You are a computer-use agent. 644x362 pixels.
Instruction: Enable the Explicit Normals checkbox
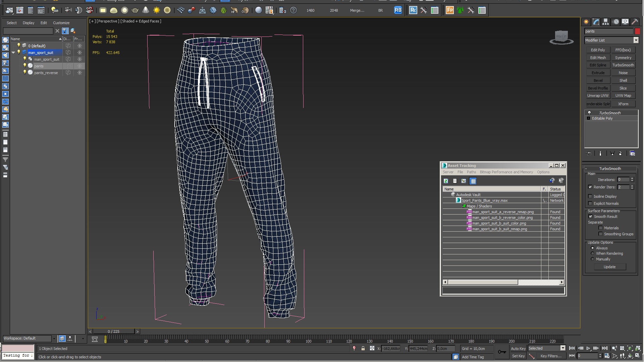pyautogui.click(x=590, y=203)
